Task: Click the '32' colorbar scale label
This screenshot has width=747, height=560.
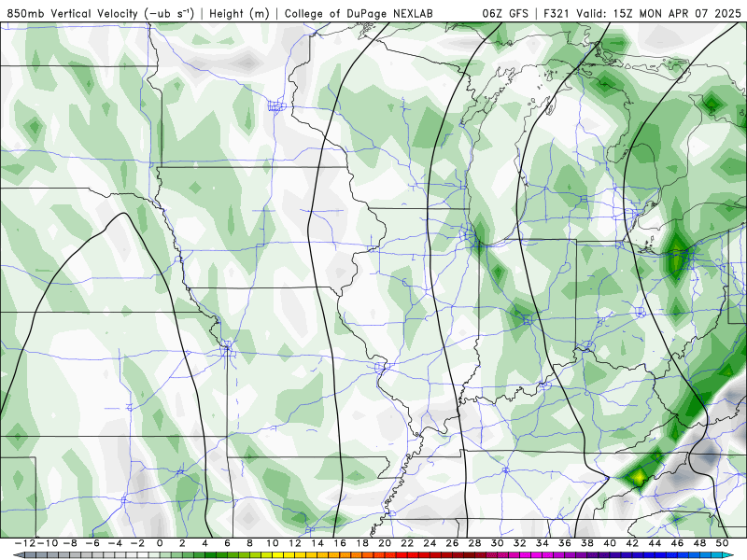Action: click(520, 543)
